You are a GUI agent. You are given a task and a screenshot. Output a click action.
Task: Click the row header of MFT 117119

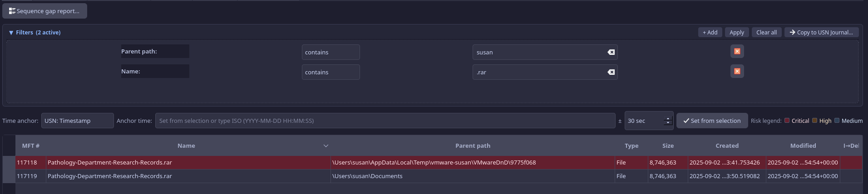click(x=9, y=176)
